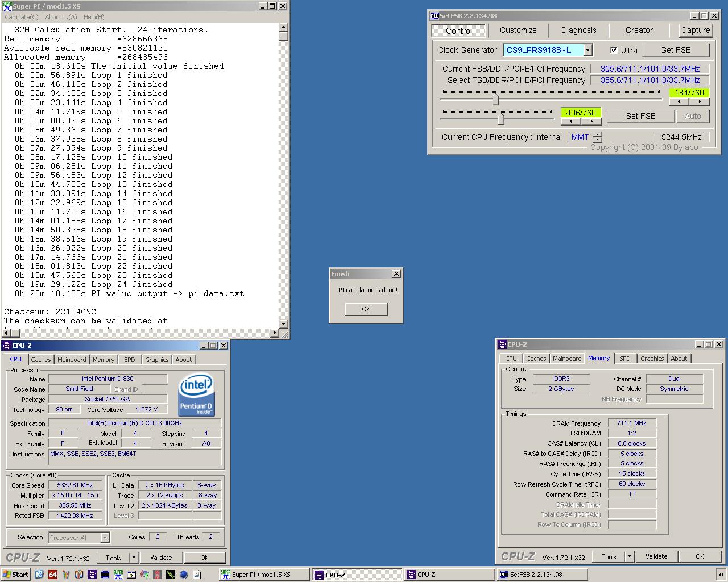Switch to SetFSB taskbar button

(543, 575)
